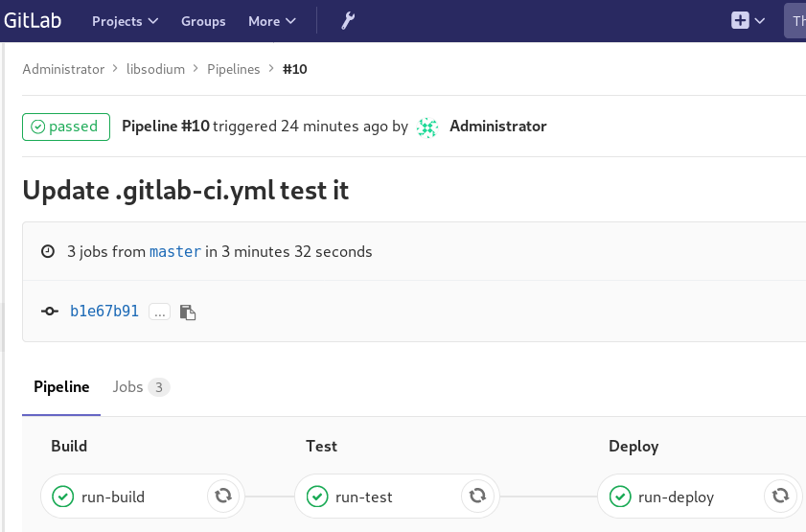Click the search field in header
The width and height of the screenshot is (806, 532).
click(x=796, y=21)
